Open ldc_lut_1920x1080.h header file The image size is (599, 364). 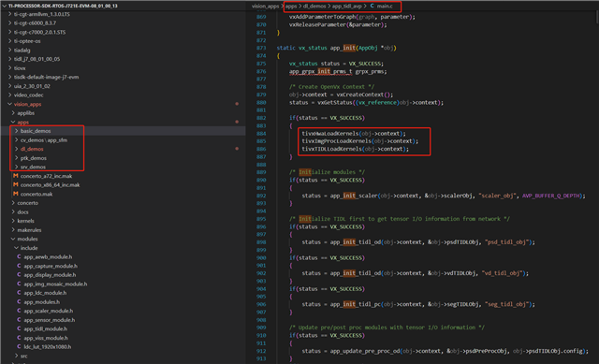pos(48,346)
